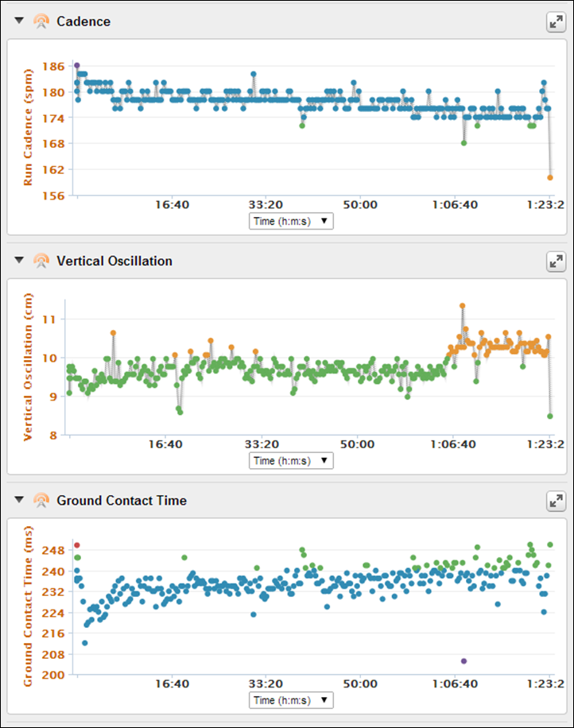Image resolution: width=574 pixels, height=728 pixels.
Task: Open Time axis dropdown under Ground Contact chart
Action: pos(291,700)
